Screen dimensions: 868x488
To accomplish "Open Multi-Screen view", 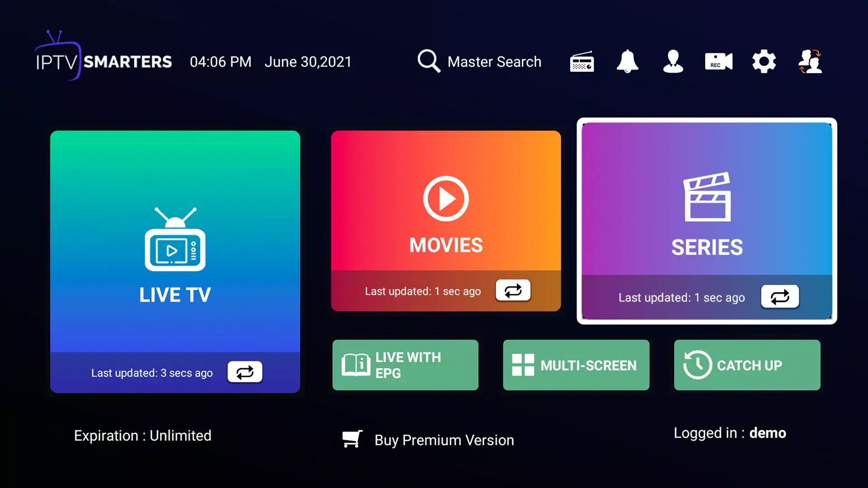I will (x=576, y=365).
